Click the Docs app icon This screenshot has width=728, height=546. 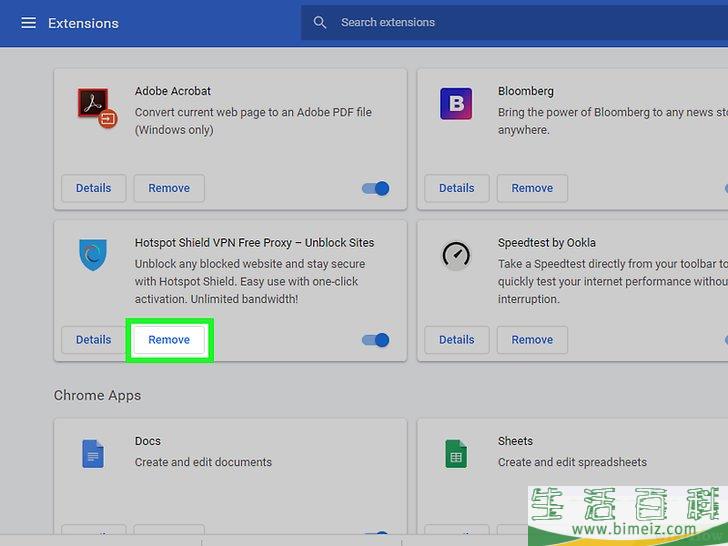click(x=93, y=454)
